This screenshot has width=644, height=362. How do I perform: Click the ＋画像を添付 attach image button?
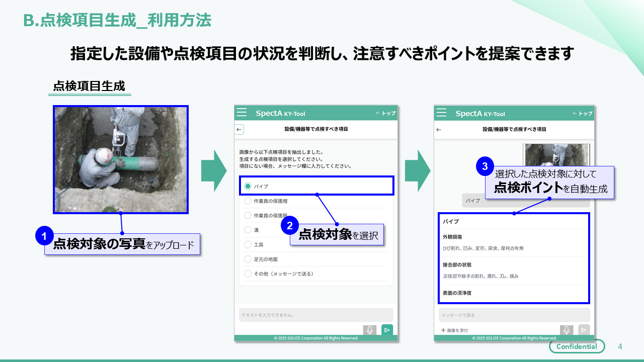[x=454, y=330]
